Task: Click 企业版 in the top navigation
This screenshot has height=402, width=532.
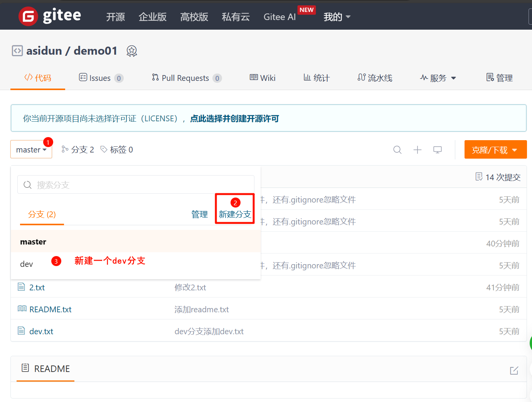Action: (153, 17)
